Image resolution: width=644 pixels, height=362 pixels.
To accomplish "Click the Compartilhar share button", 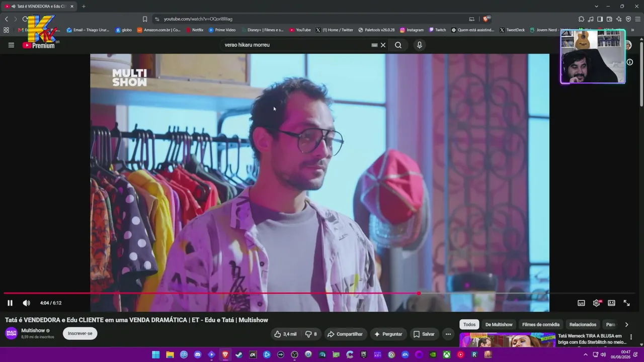I will pyautogui.click(x=345, y=334).
